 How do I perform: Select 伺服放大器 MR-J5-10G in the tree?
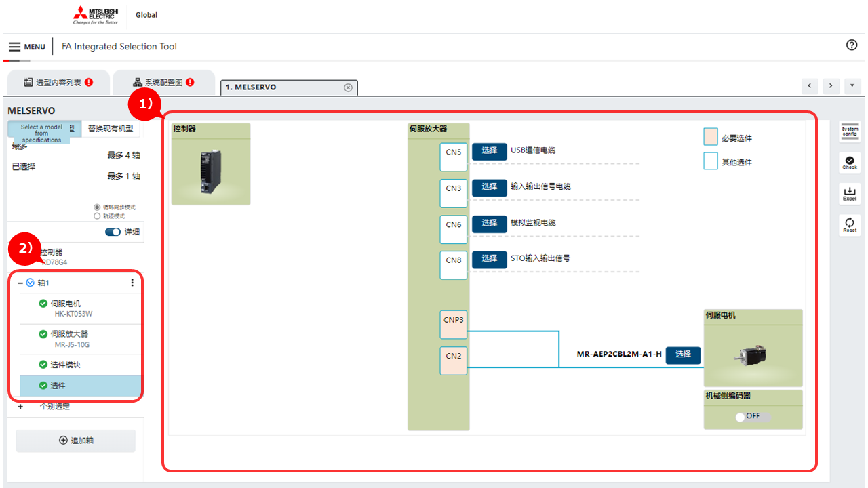click(x=80, y=339)
